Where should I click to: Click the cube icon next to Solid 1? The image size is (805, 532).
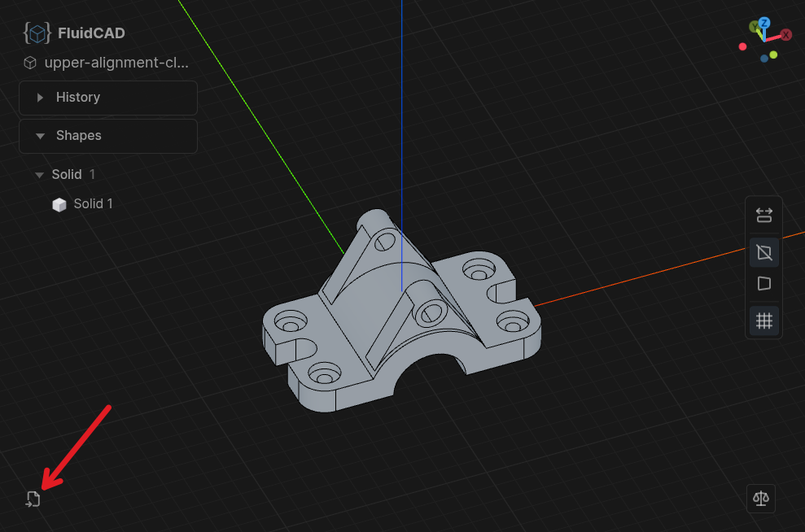59,203
